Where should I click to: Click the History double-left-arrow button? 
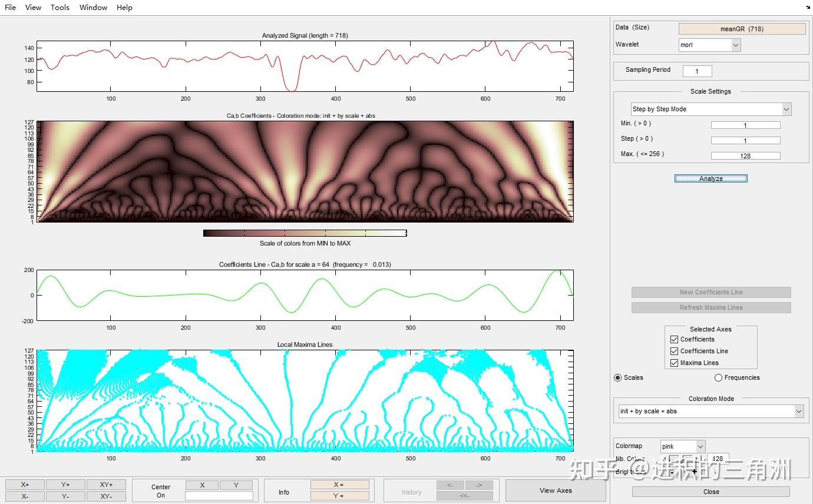465,496
